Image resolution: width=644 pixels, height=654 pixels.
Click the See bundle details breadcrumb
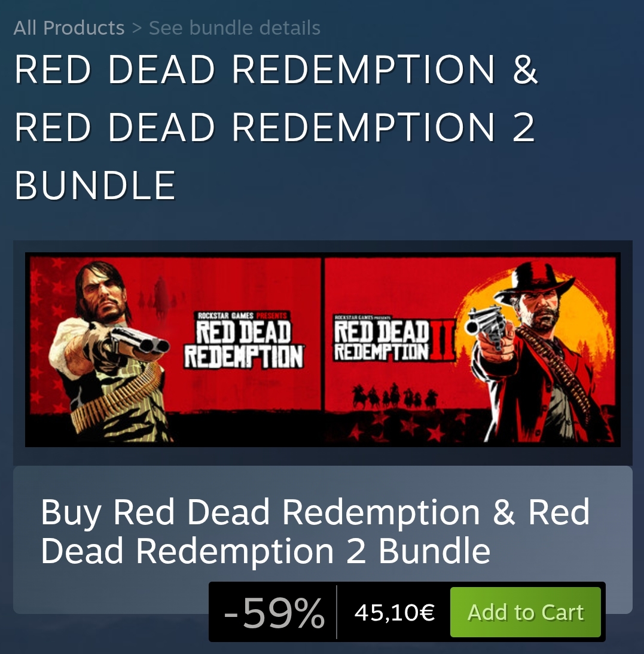(234, 28)
